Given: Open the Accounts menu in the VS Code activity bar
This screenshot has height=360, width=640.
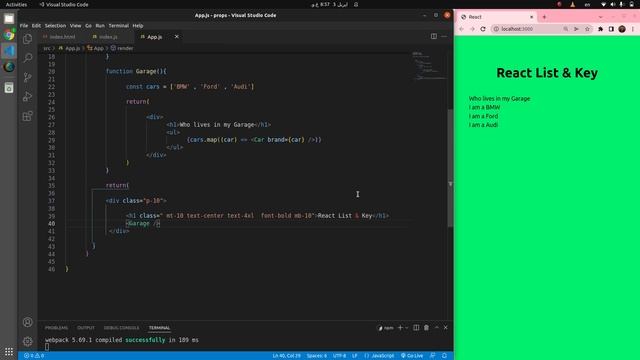Looking at the screenshot, I should (28, 322).
